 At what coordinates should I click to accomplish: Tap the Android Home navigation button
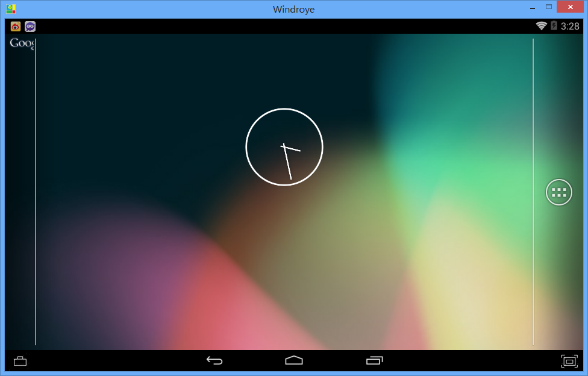293,360
